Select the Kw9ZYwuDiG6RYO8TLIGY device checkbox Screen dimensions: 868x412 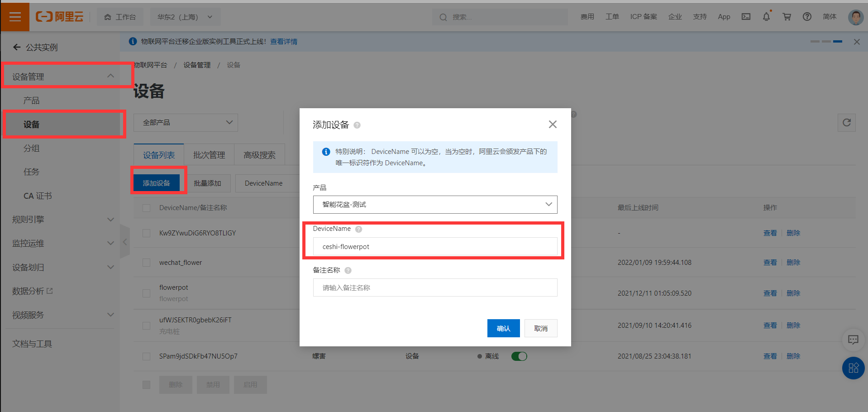(146, 233)
